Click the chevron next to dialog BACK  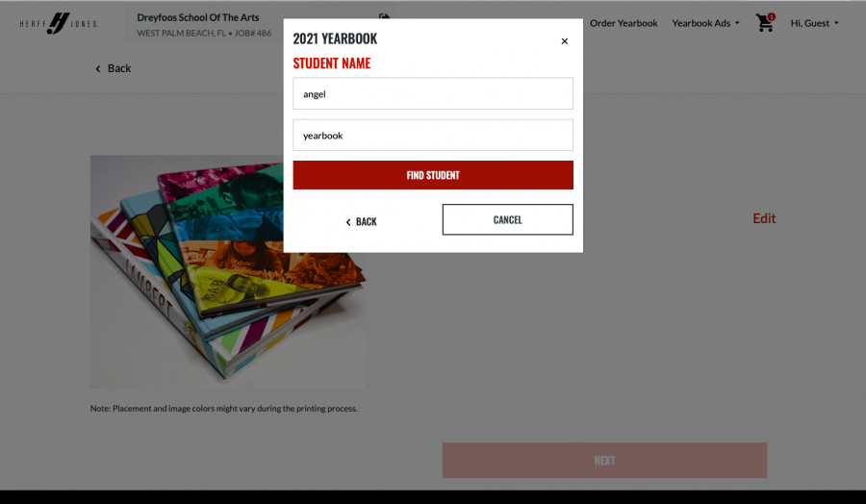pos(348,222)
